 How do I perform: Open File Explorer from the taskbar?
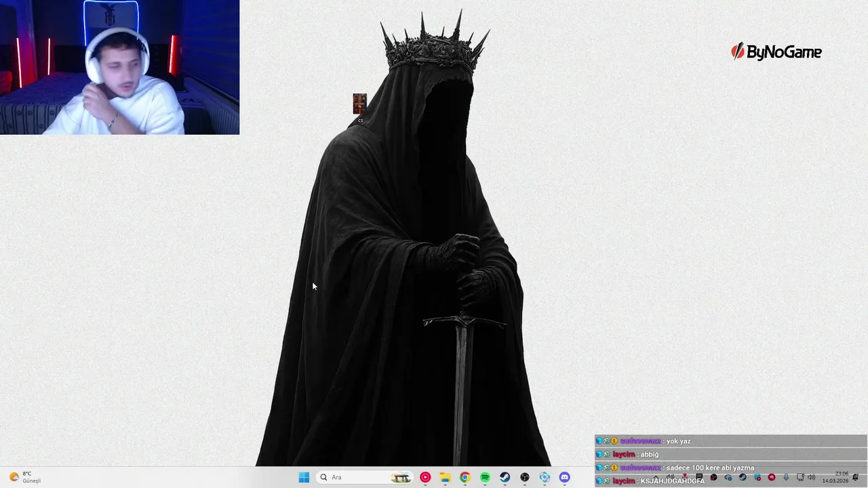tap(445, 477)
